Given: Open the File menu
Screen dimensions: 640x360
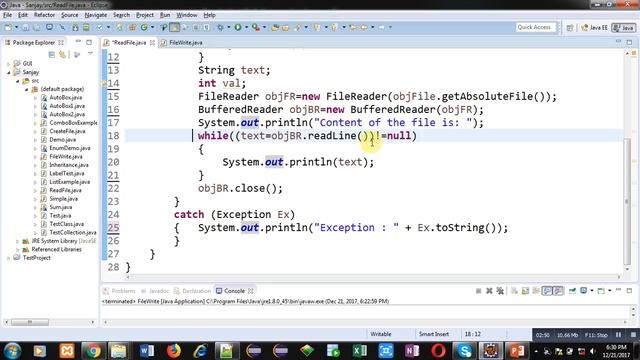Looking at the screenshot, I should pos(7,15).
